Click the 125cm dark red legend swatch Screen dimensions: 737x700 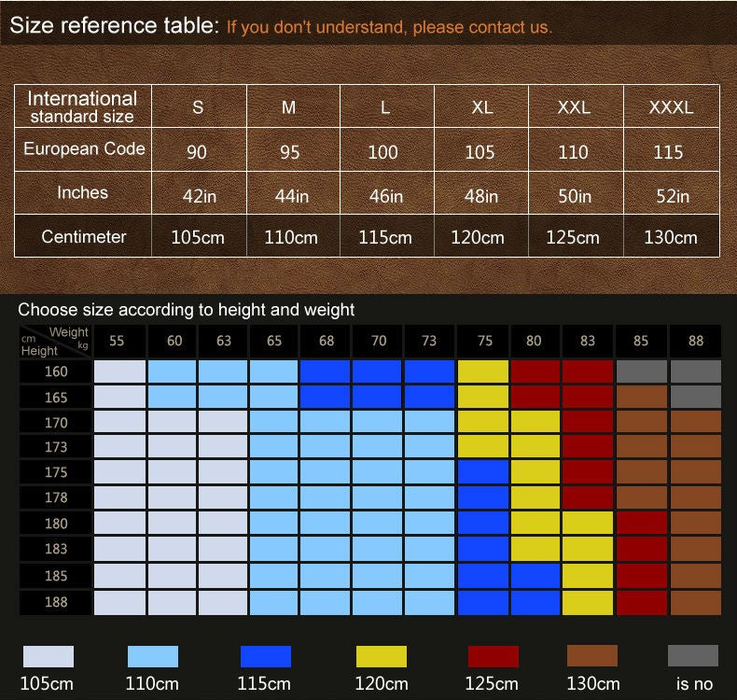[x=493, y=656]
